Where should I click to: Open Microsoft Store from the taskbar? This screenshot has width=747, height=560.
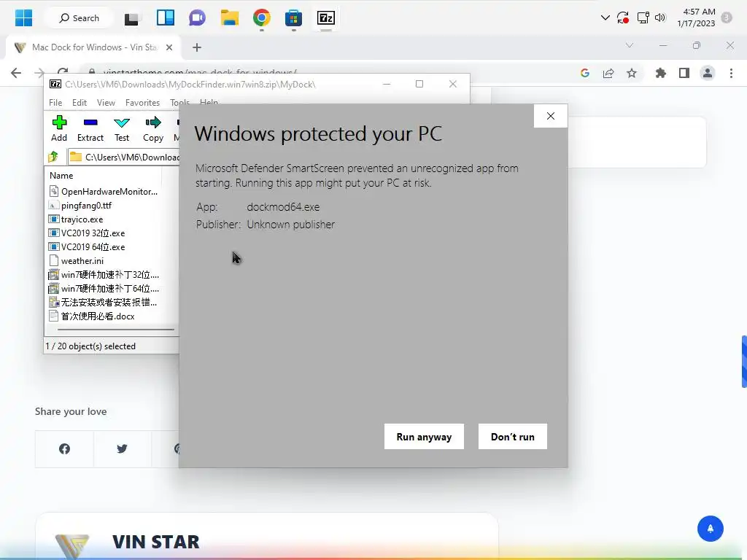click(x=293, y=18)
